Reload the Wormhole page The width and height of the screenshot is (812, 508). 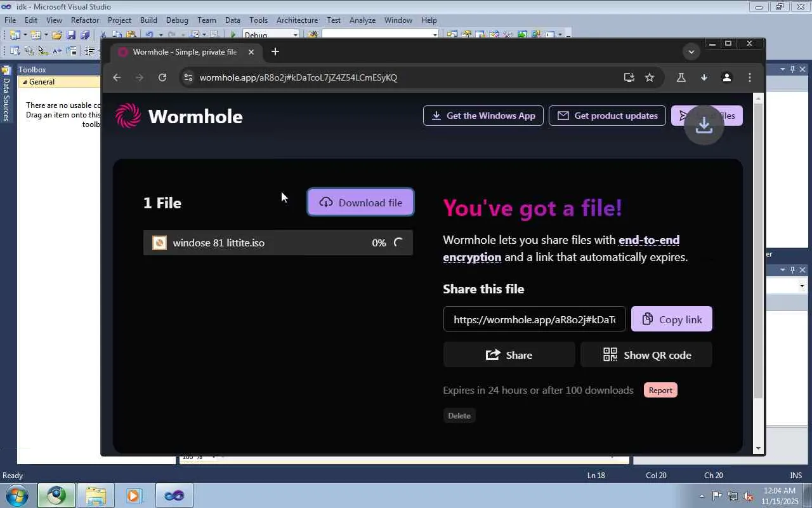coord(162,77)
